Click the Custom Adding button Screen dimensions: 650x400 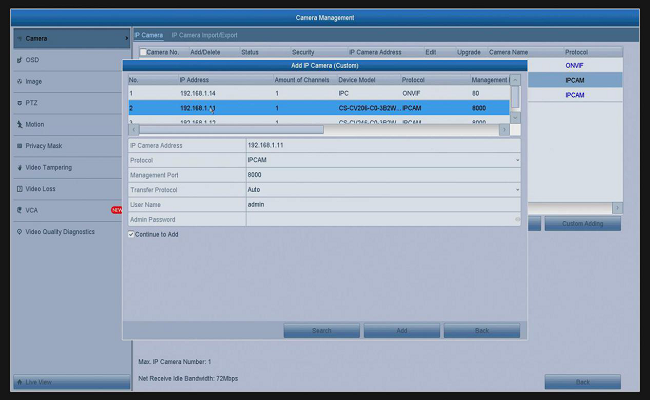tap(582, 224)
